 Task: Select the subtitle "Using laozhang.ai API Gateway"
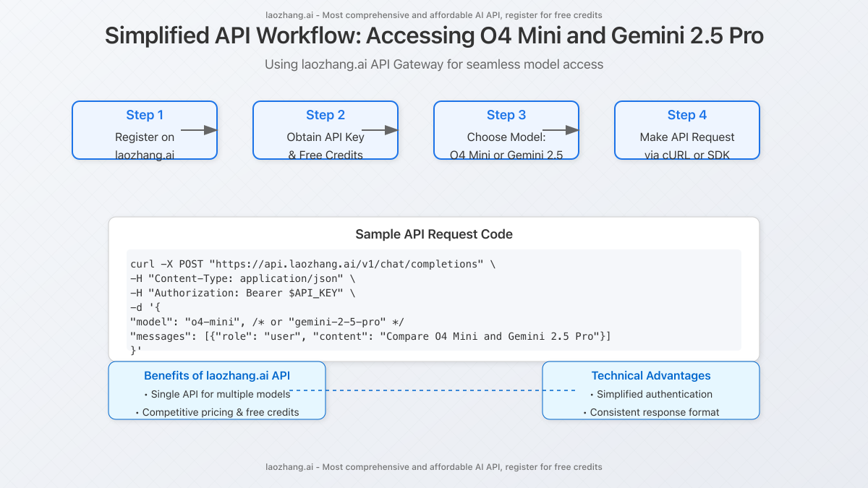point(434,64)
